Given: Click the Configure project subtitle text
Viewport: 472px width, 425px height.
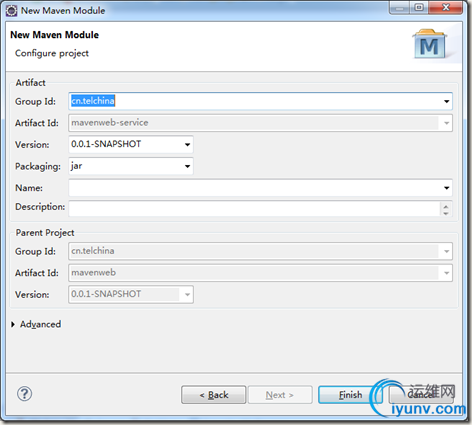Looking at the screenshot, I should coord(52,53).
